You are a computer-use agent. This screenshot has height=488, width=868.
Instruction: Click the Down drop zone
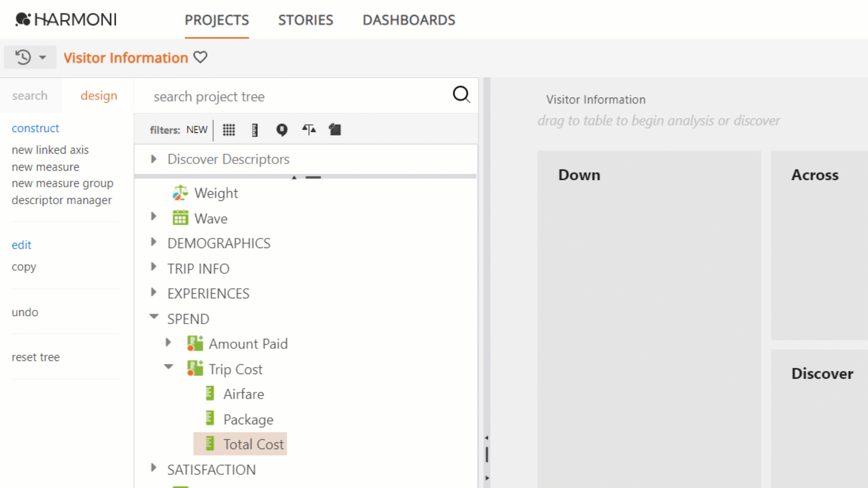(649, 319)
